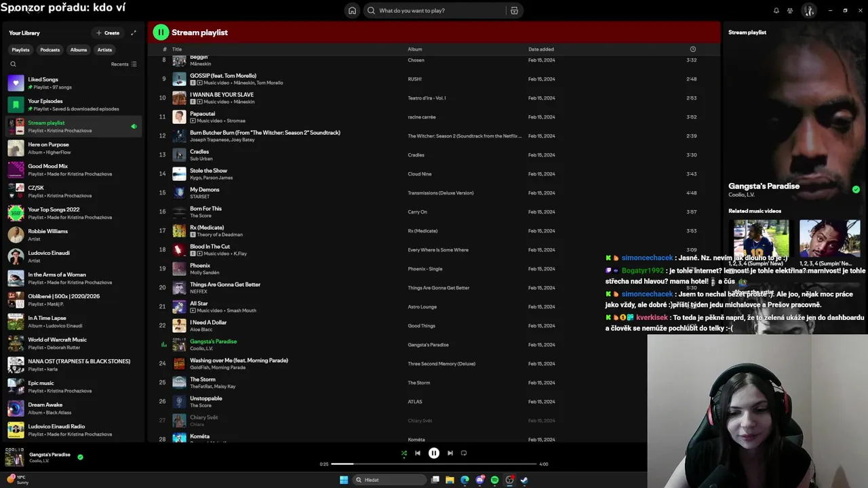
Task: Select the track Papaoutai
Action: tap(434, 117)
